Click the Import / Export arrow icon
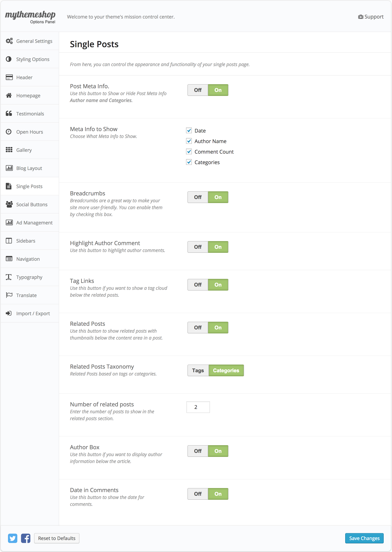 (9, 313)
